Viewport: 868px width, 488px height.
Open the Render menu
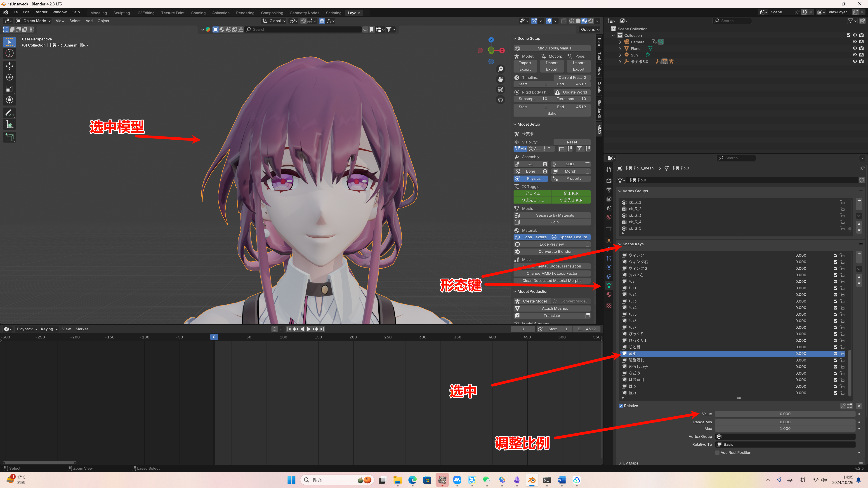click(41, 12)
